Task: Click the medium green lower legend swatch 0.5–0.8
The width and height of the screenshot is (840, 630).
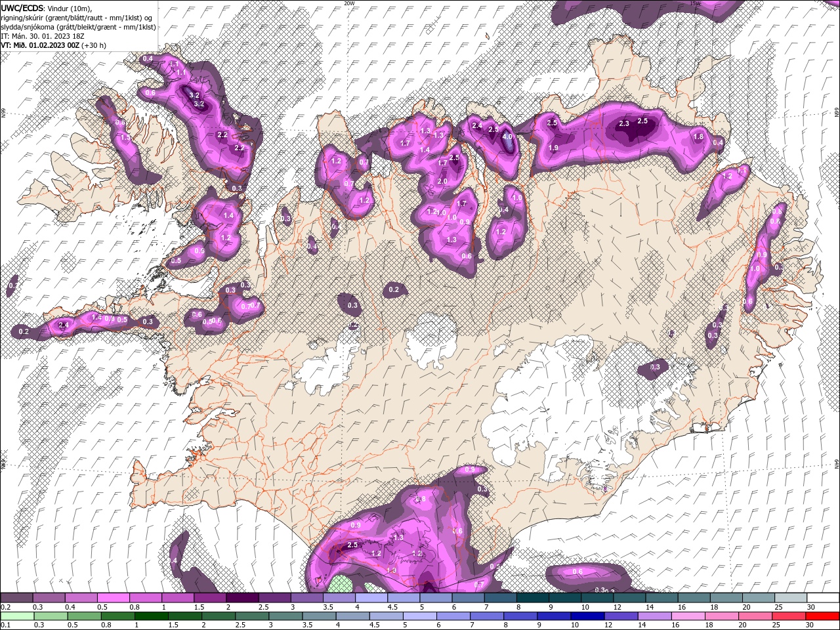Action: pyautogui.click(x=84, y=616)
